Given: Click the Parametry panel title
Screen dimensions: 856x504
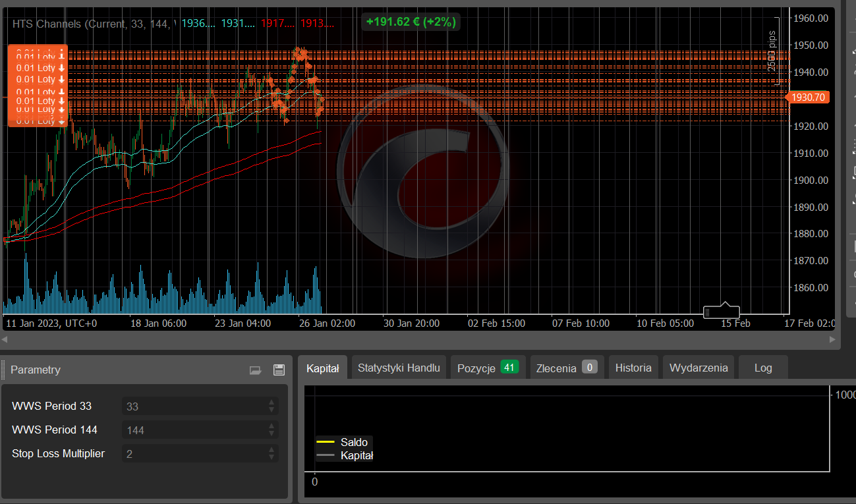Looking at the screenshot, I should click(36, 370).
